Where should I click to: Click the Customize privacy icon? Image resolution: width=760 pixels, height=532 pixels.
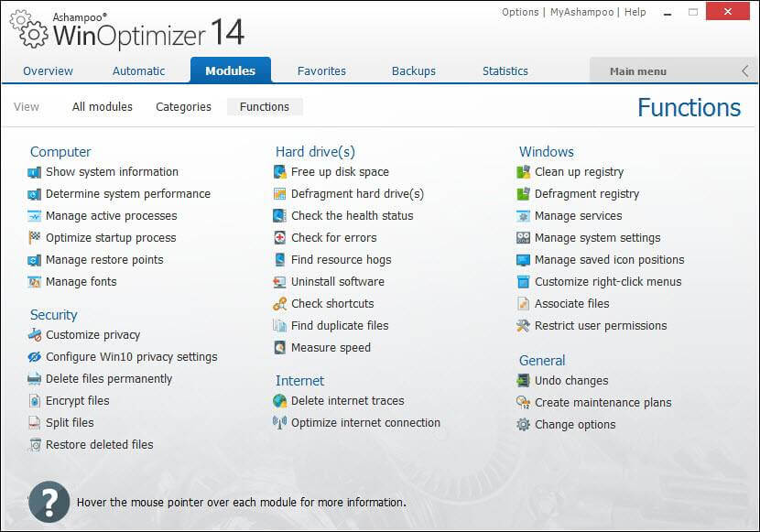tap(35, 335)
